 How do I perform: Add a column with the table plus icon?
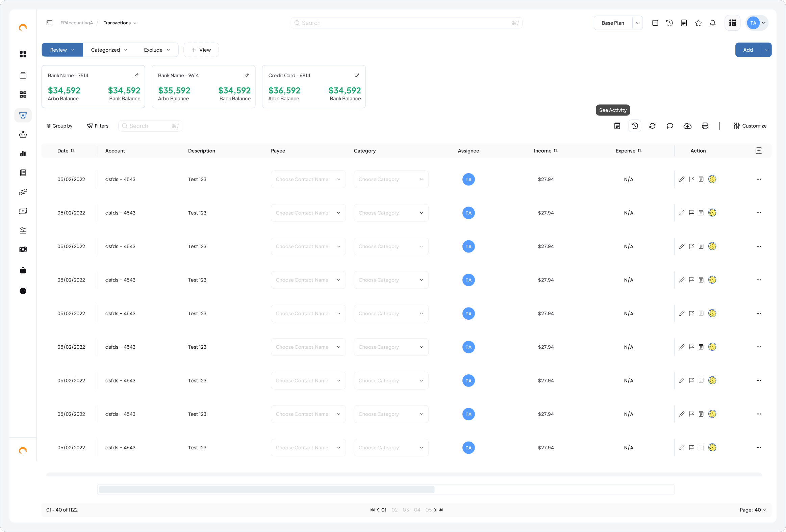(x=759, y=151)
